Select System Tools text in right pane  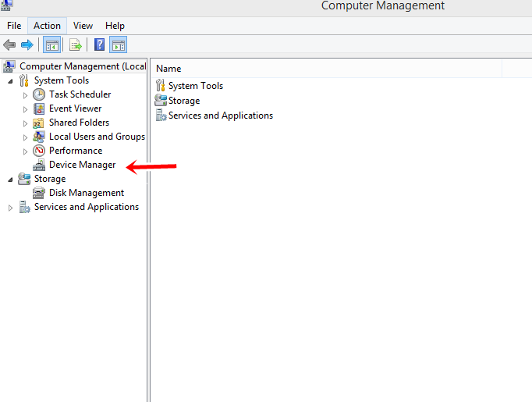196,86
